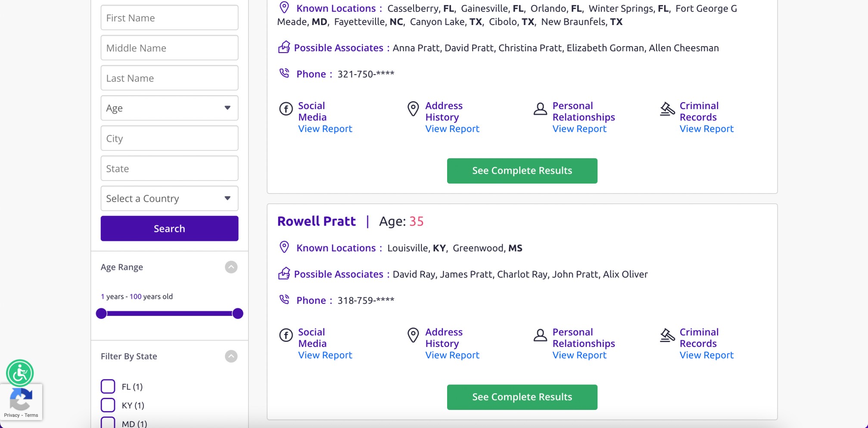Tick the MD state filter checkbox

[108, 422]
